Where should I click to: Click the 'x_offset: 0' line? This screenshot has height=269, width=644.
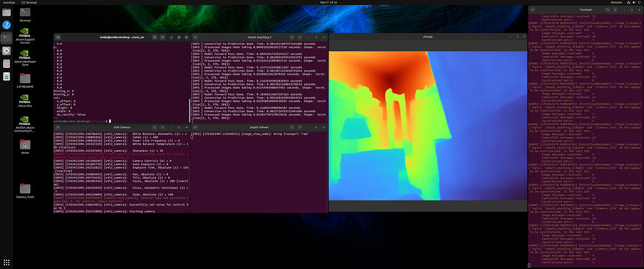(x=65, y=101)
